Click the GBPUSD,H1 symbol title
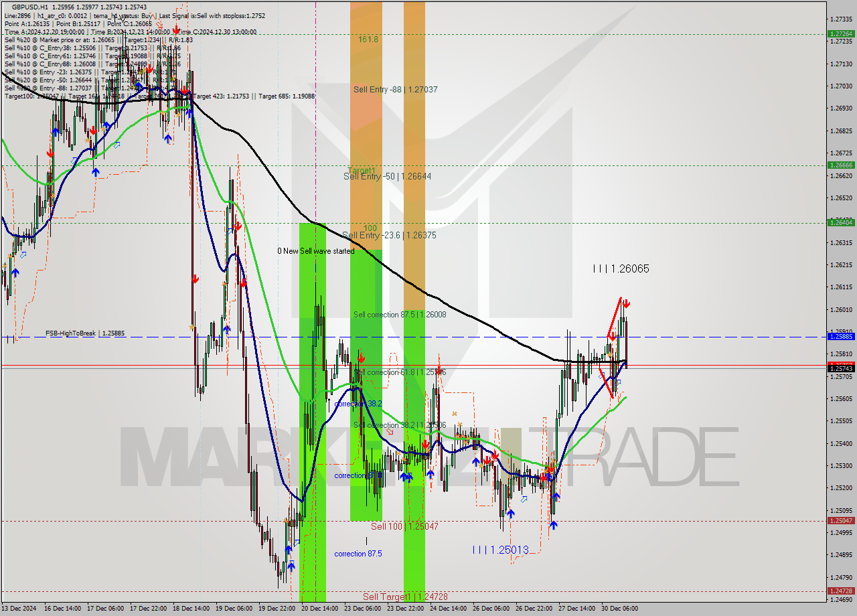 30,6
